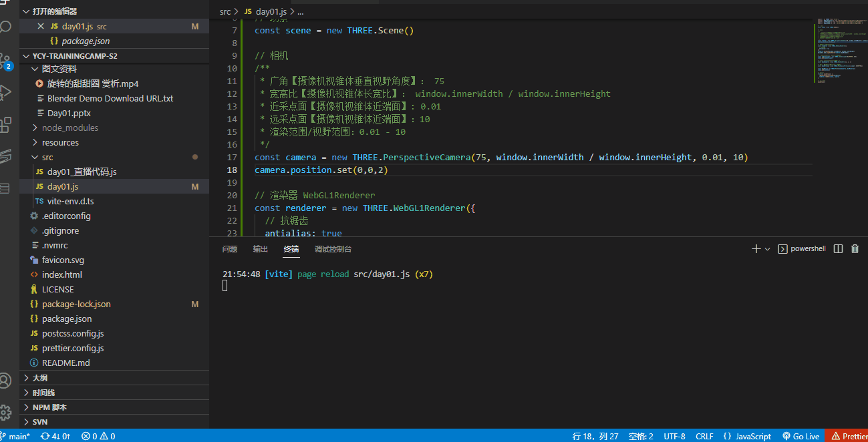Screen dimensions: 868x442
Task: Collapse the src folder
Action: [114, 157]
